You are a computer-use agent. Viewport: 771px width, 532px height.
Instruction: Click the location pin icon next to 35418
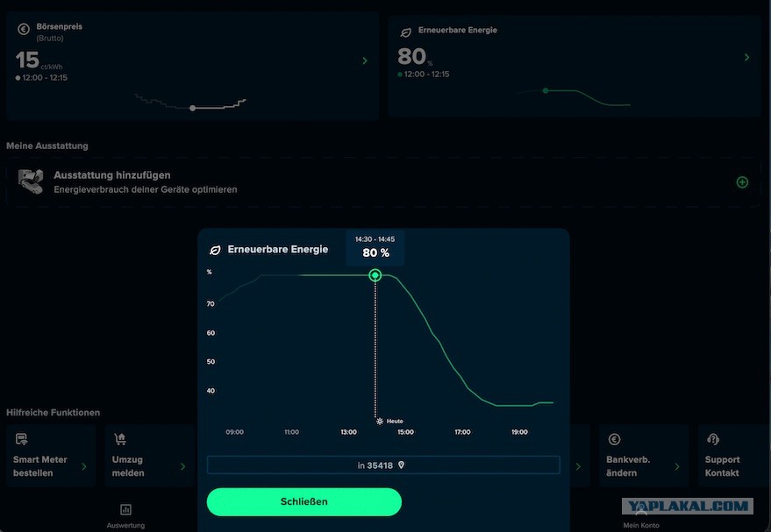point(401,465)
